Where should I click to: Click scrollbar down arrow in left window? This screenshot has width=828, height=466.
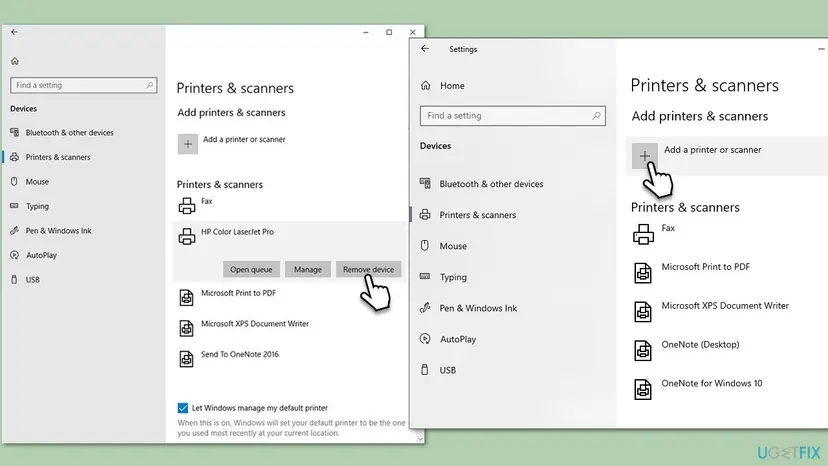coord(420,439)
